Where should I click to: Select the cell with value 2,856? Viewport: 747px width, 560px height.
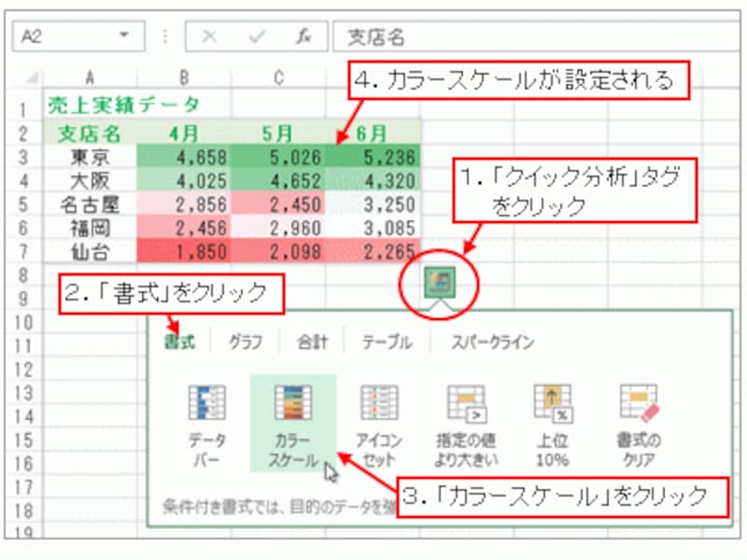pyautogui.click(x=184, y=204)
